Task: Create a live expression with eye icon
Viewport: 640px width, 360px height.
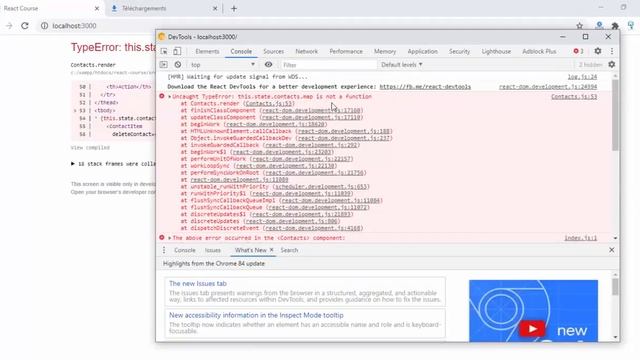Action: click(x=268, y=64)
